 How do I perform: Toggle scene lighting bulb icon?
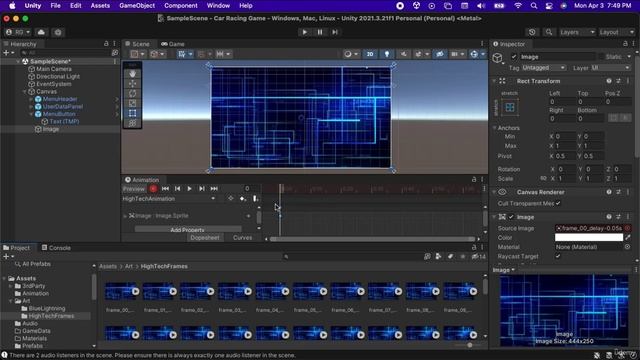pyautogui.click(x=387, y=54)
